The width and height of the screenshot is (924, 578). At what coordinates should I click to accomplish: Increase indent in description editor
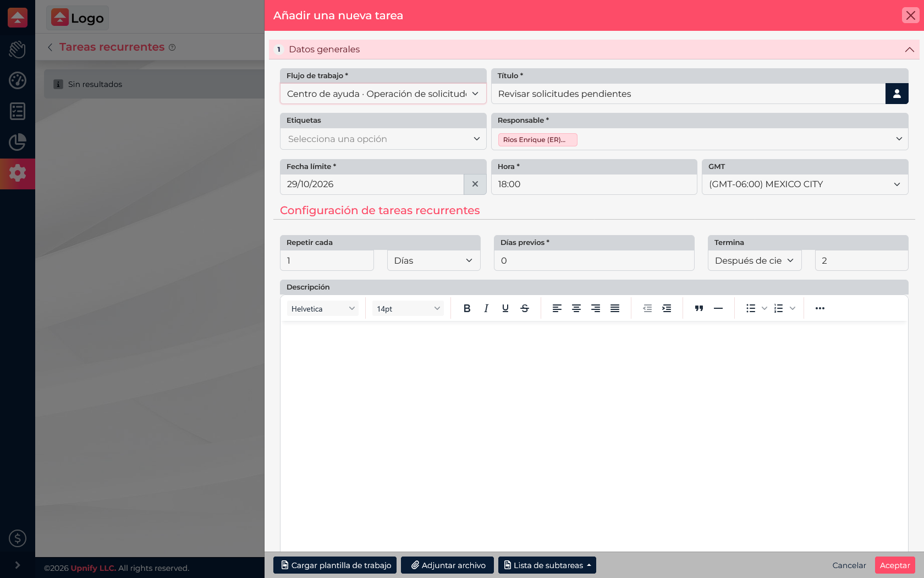[x=667, y=308]
